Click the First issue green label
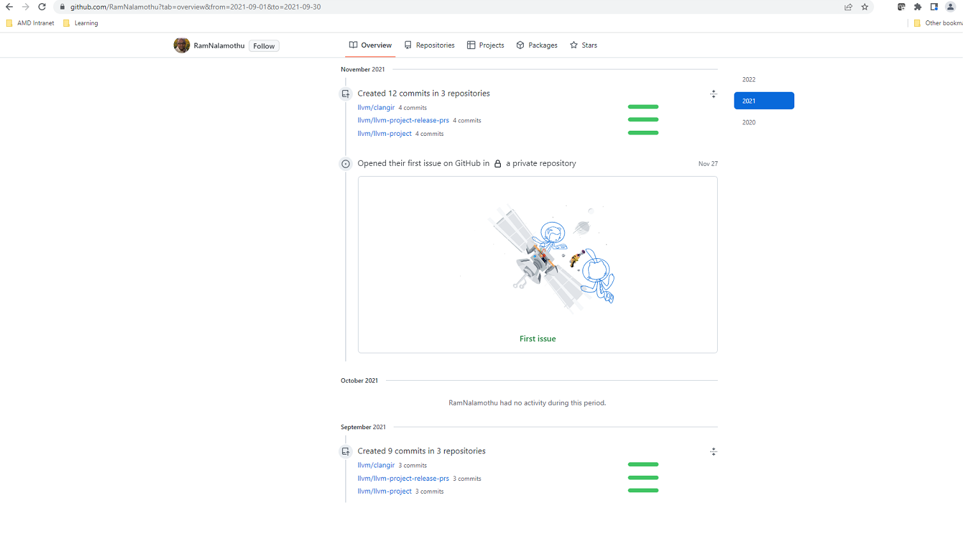 537,339
